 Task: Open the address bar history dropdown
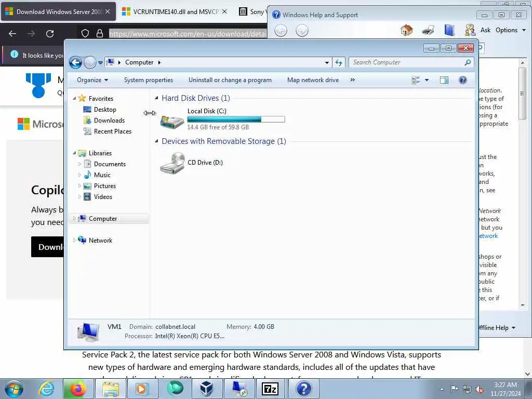click(x=327, y=63)
